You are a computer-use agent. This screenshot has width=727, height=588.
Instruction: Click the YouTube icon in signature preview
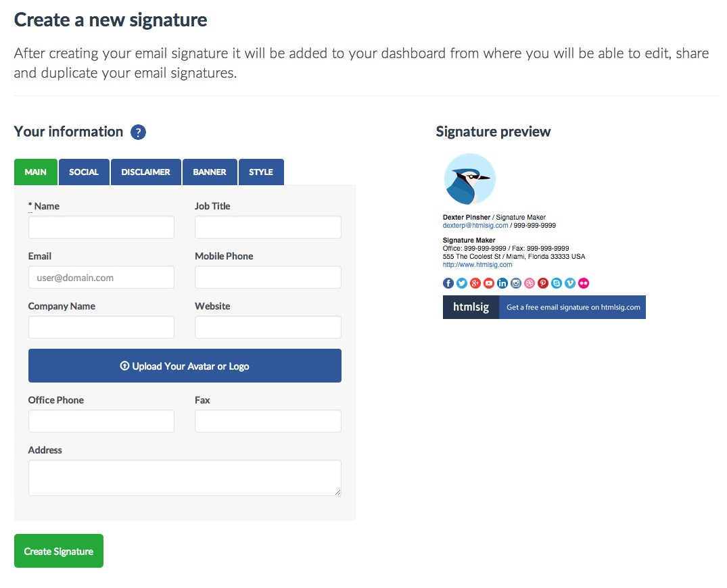(x=489, y=283)
